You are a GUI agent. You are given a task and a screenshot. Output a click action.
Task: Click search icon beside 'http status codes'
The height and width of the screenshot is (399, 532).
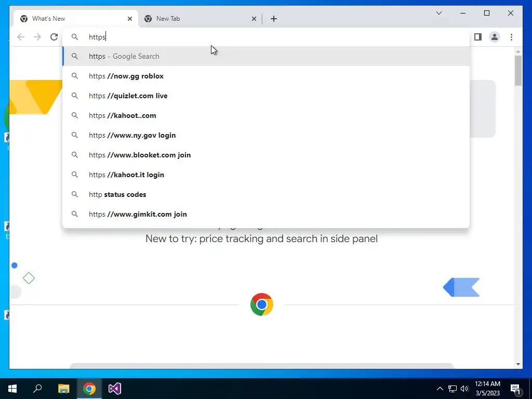[75, 194]
